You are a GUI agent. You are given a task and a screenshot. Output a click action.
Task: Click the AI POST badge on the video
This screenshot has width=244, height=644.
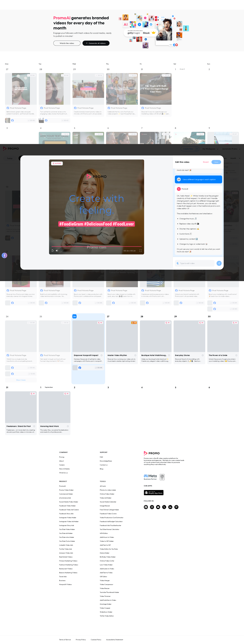click(57, 163)
